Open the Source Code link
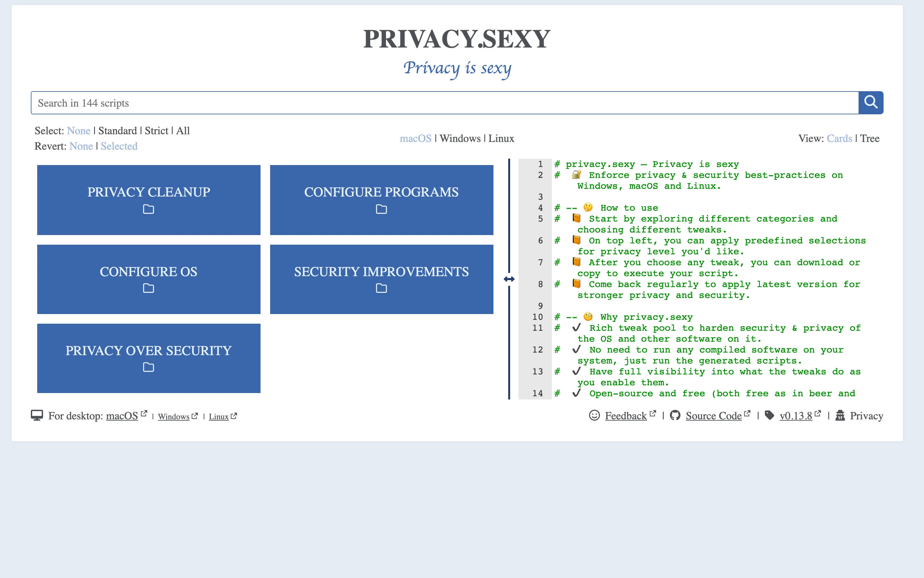This screenshot has height=578, width=924. coord(714,416)
